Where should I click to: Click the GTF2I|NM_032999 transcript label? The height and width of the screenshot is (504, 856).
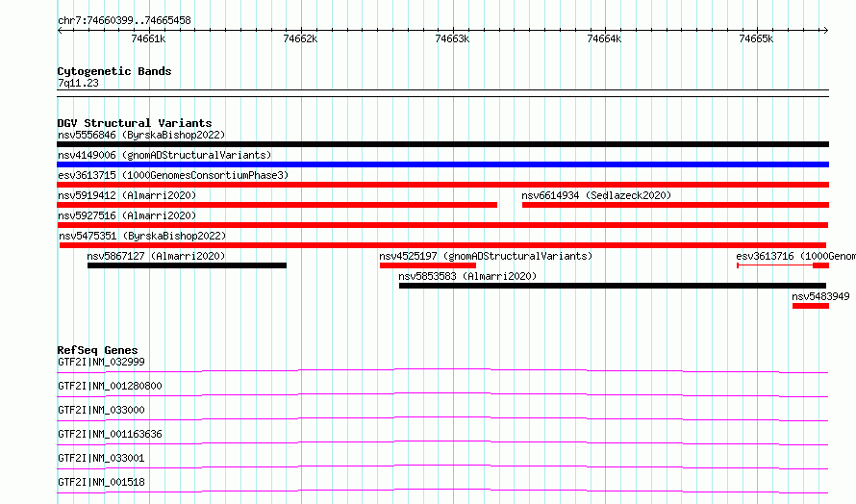(101, 362)
